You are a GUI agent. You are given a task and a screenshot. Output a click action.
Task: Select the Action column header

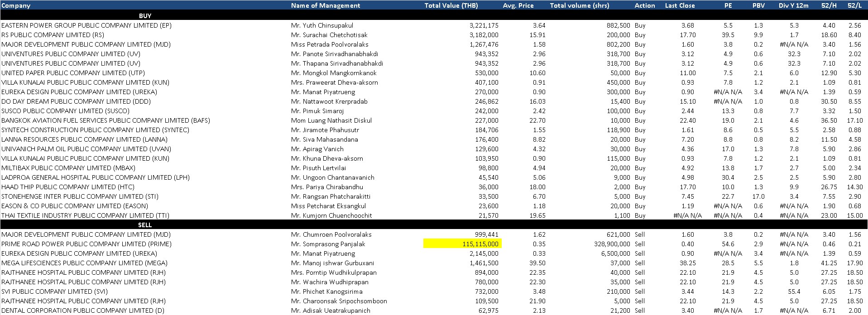click(645, 5)
